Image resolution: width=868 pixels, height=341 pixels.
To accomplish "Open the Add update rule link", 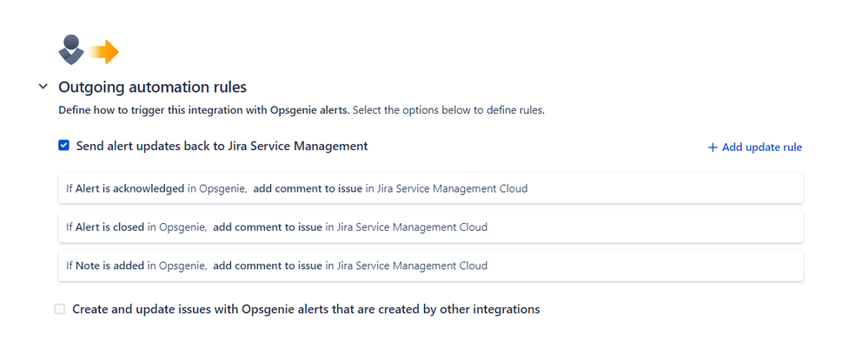I will pyautogui.click(x=755, y=148).
